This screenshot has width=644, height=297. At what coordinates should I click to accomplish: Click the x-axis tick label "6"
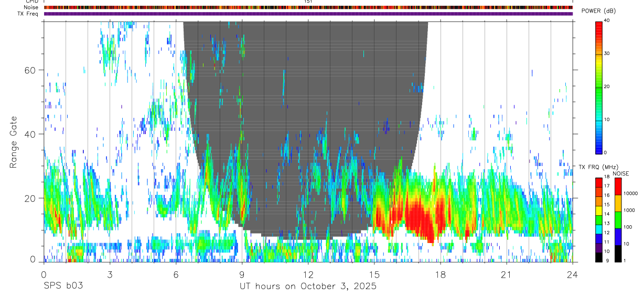point(176,274)
